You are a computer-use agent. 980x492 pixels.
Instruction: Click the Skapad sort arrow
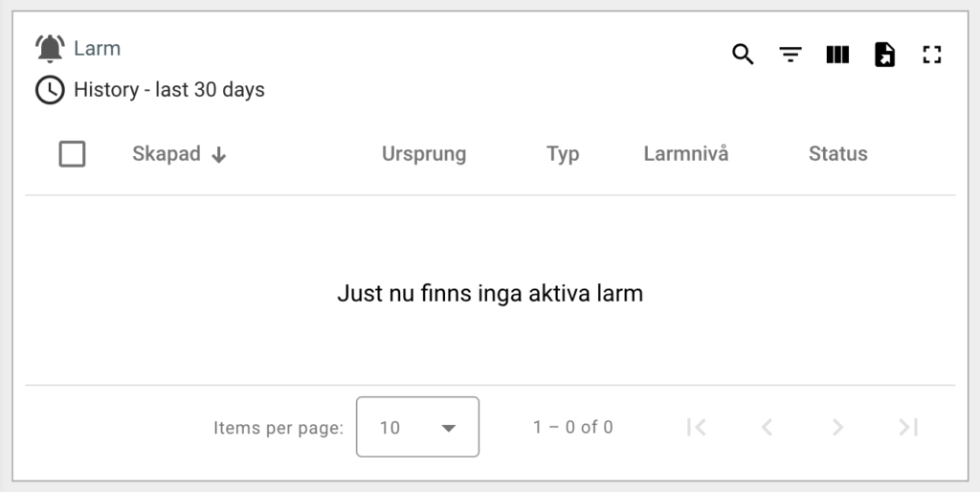coord(219,155)
